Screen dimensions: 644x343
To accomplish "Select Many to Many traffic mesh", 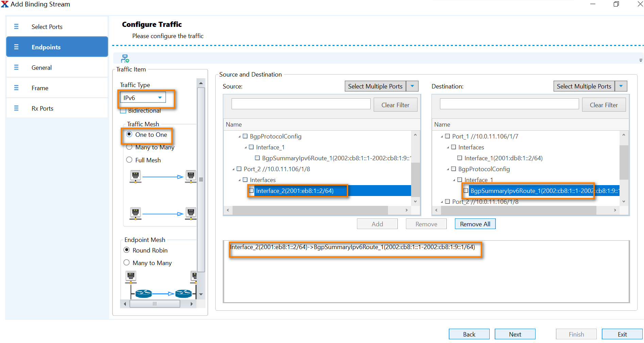I will (129, 147).
